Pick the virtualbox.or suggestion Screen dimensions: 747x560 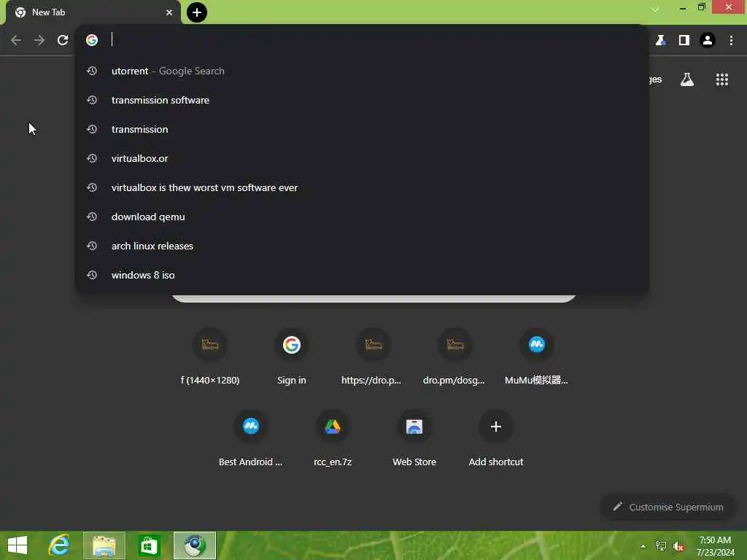point(362,158)
